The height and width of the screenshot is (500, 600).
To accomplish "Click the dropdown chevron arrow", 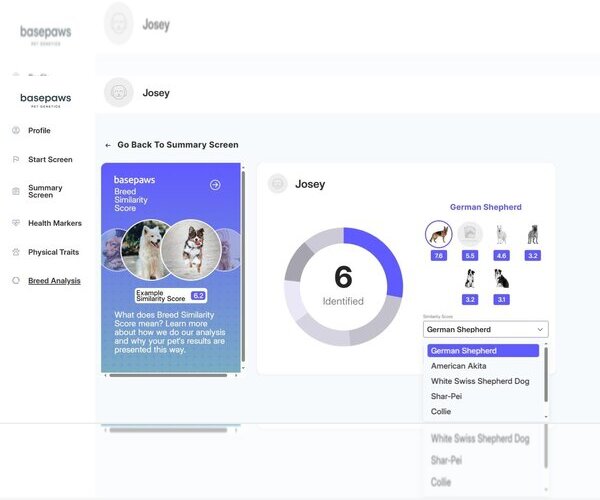I will pos(540,329).
